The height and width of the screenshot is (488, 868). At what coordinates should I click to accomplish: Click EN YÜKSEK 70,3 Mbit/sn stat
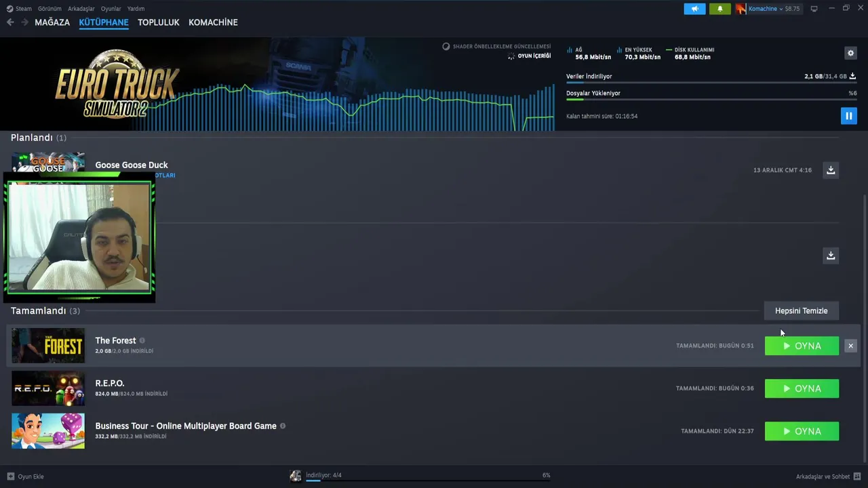(638, 54)
